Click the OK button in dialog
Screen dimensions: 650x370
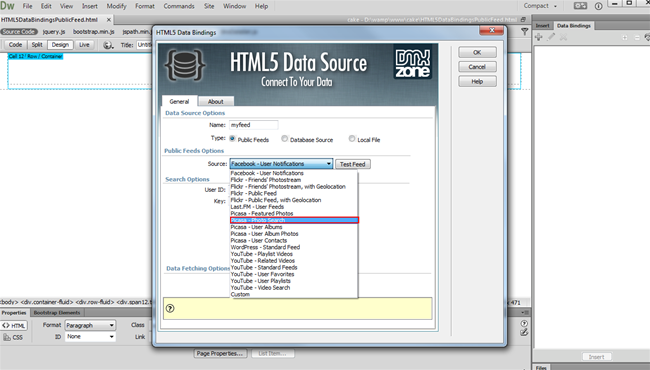[477, 53]
